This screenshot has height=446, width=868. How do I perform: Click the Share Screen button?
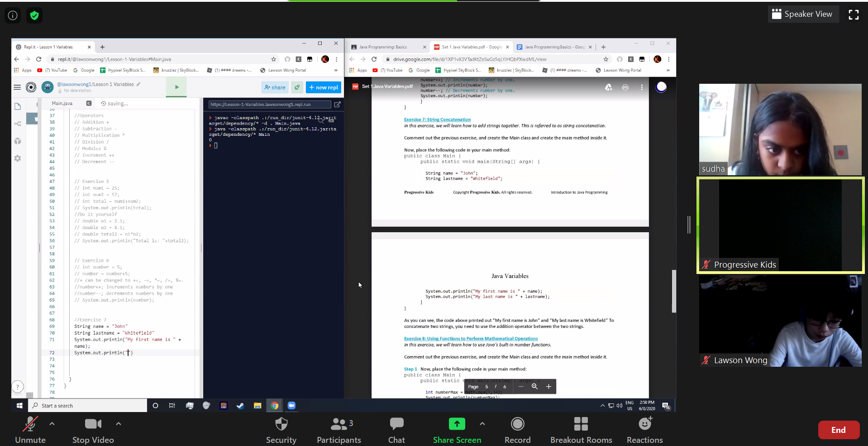point(457,431)
